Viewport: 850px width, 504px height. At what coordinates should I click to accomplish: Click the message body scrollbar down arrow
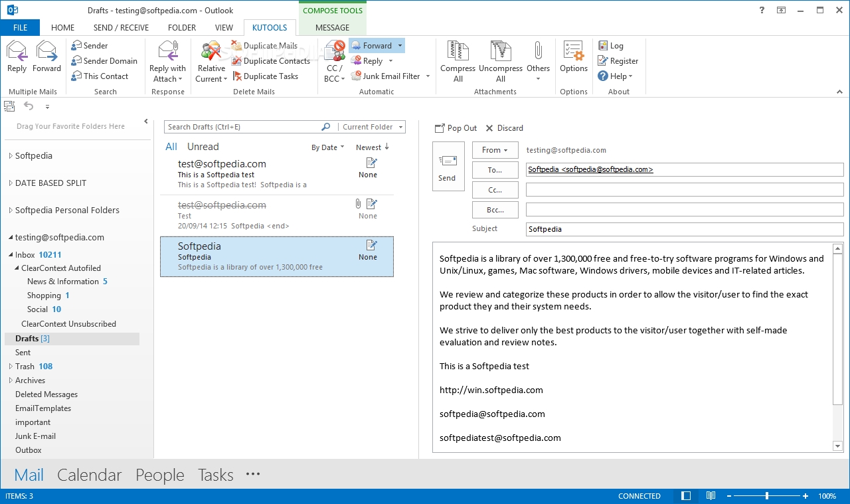tap(837, 446)
